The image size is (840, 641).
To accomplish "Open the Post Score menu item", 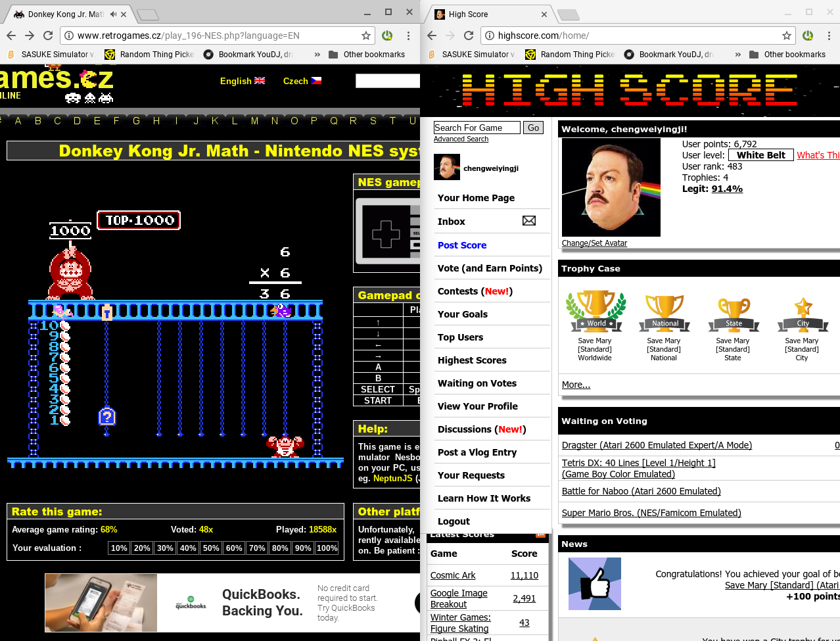I will pyautogui.click(x=462, y=245).
